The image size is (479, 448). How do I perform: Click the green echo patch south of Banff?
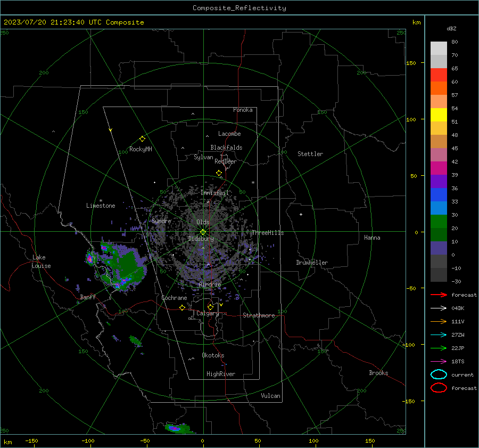135,340
